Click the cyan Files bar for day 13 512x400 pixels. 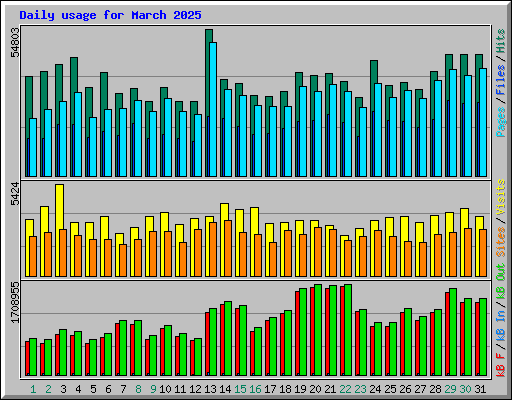tap(213, 109)
